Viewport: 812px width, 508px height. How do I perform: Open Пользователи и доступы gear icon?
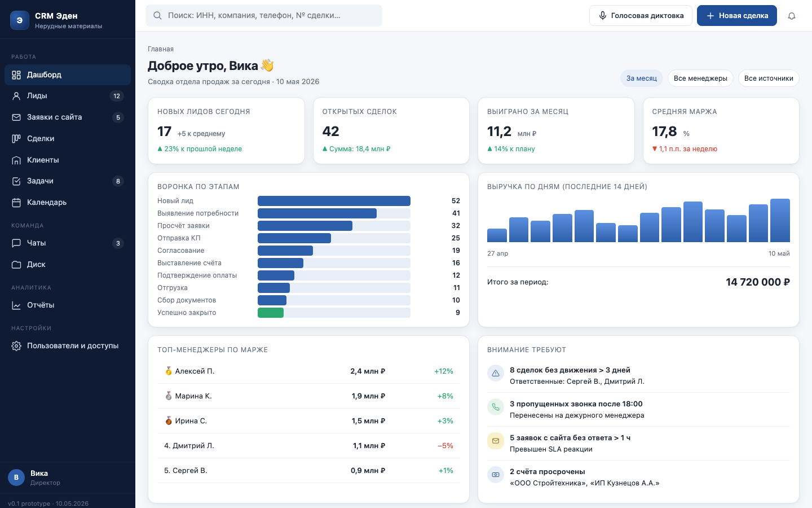[x=16, y=346]
